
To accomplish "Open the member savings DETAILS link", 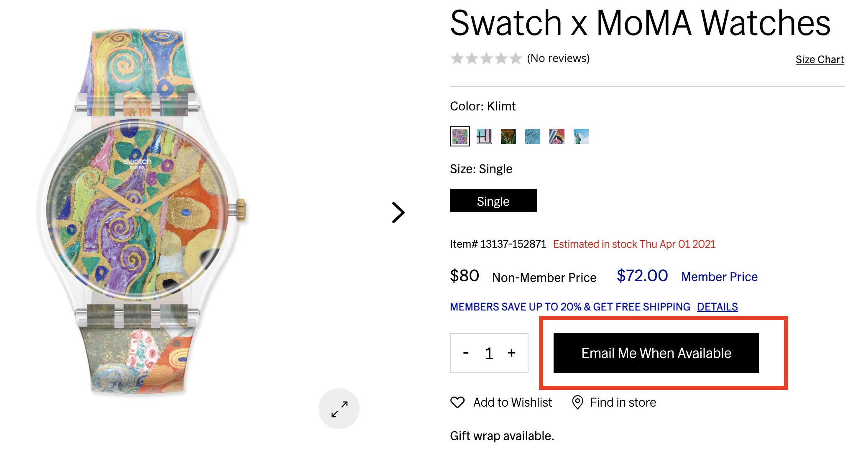I will tap(717, 307).
